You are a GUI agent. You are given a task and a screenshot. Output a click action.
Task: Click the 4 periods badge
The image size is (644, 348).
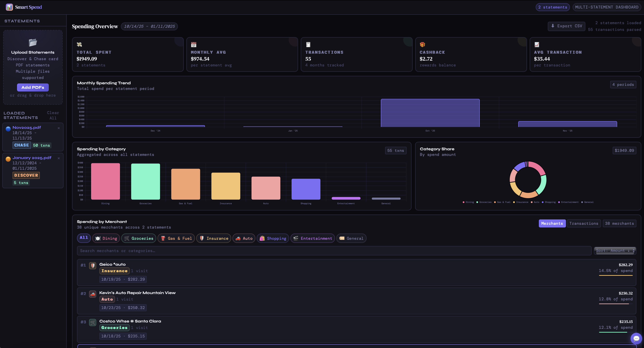click(623, 85)
